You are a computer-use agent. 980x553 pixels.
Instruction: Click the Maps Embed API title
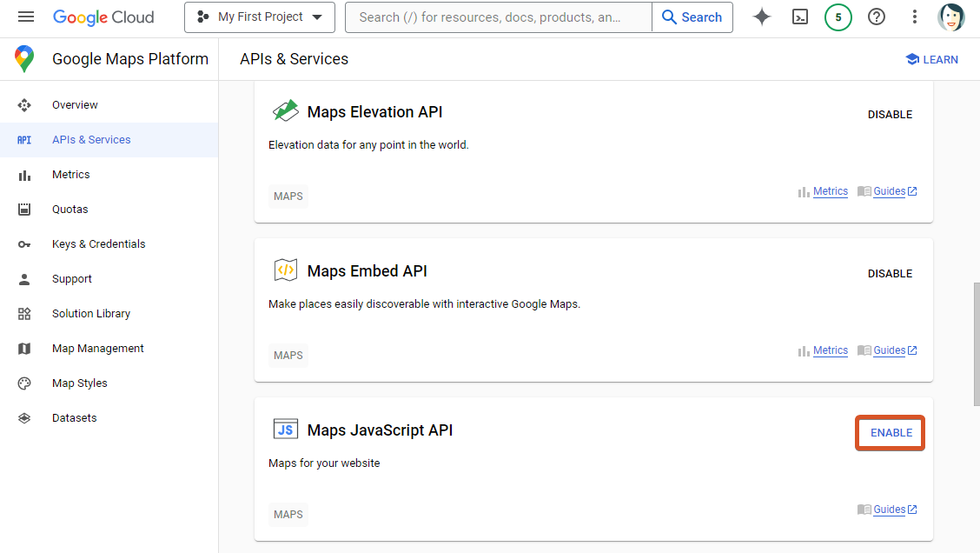pyautogui.click(x=367, y=271)
